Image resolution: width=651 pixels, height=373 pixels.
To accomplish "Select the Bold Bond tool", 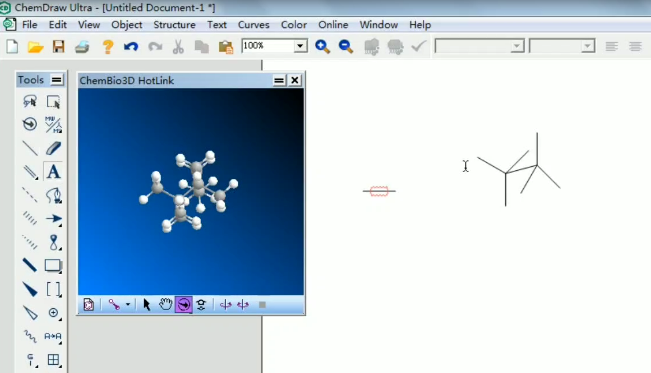I will 30,265.
